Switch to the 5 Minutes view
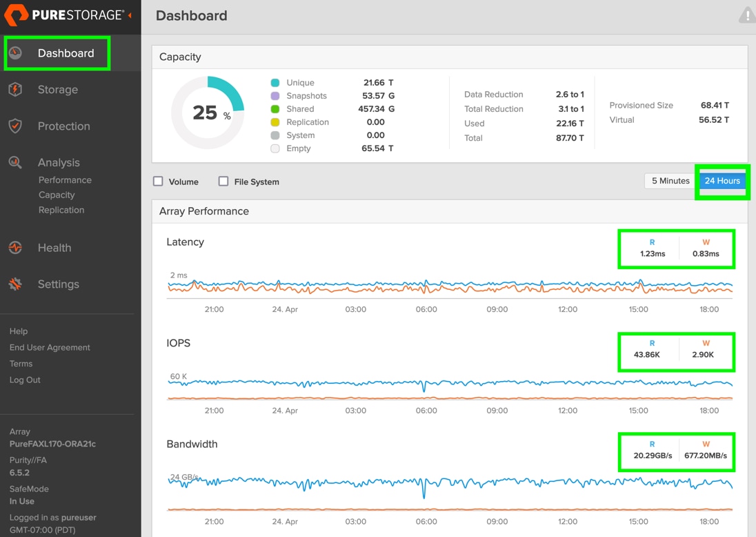The width and height of the screenshot is (756, 537). point(670,181)
